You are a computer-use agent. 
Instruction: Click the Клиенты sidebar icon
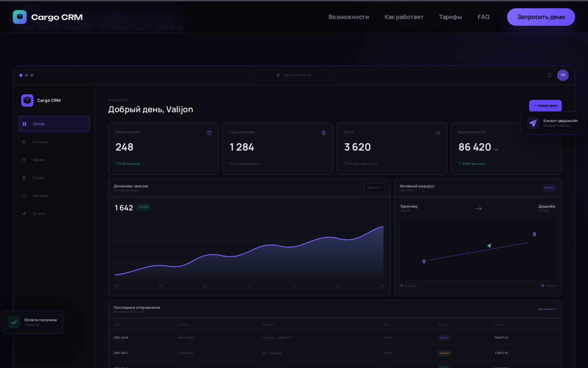[x=24, y=142]
